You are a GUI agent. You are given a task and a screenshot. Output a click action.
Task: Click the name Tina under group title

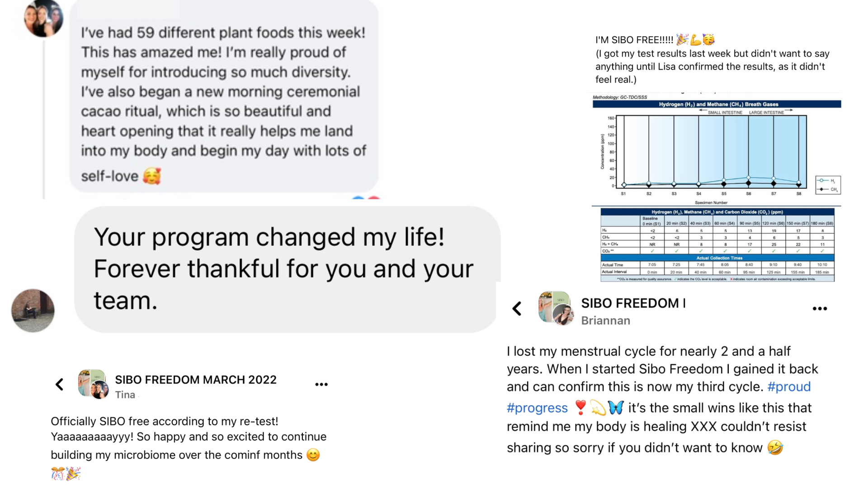click(125, 395)
